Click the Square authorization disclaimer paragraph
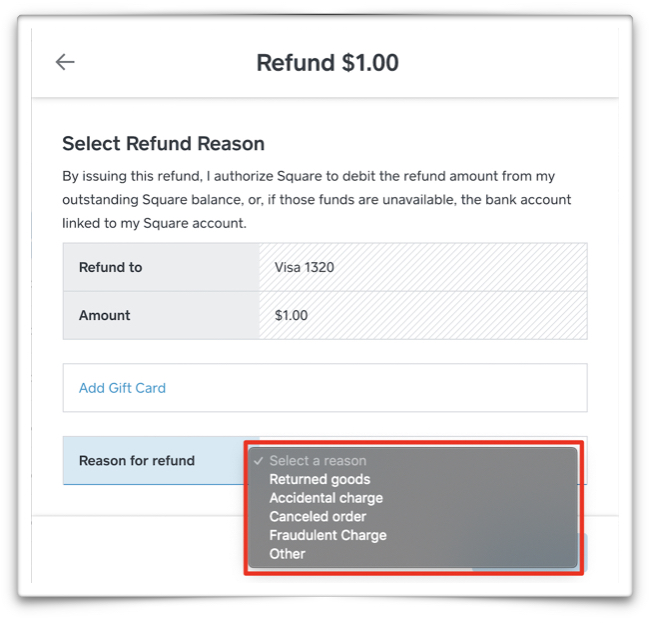Image resolution: width=656 pixels, height=626 pixels. [317, 200]
